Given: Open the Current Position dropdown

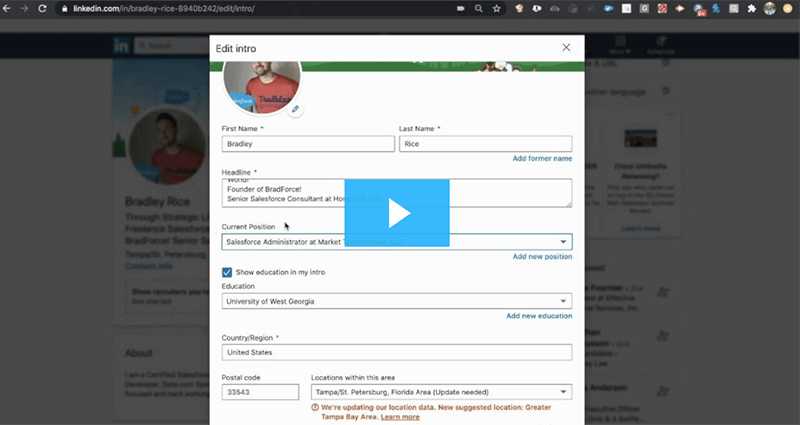Looking at the screenshot, I should (x=396, y=242).
